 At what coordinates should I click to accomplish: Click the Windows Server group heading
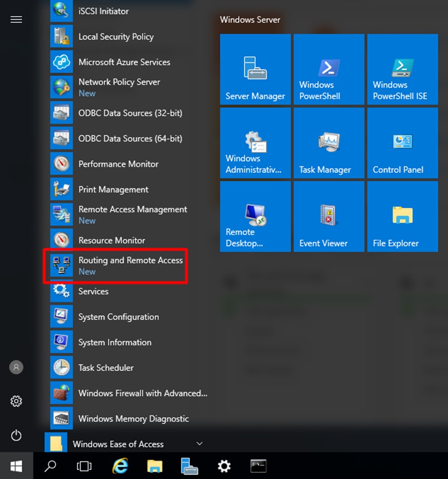250,20
